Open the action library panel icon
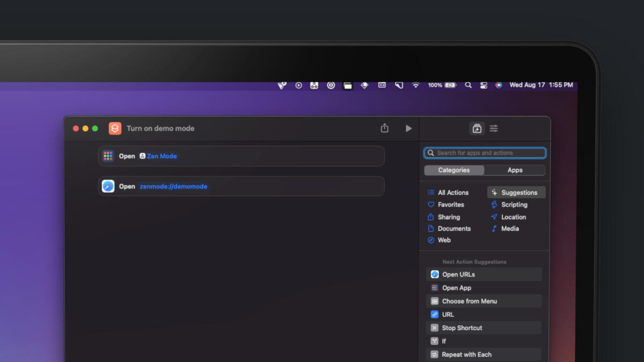 [x=477, y=129]
